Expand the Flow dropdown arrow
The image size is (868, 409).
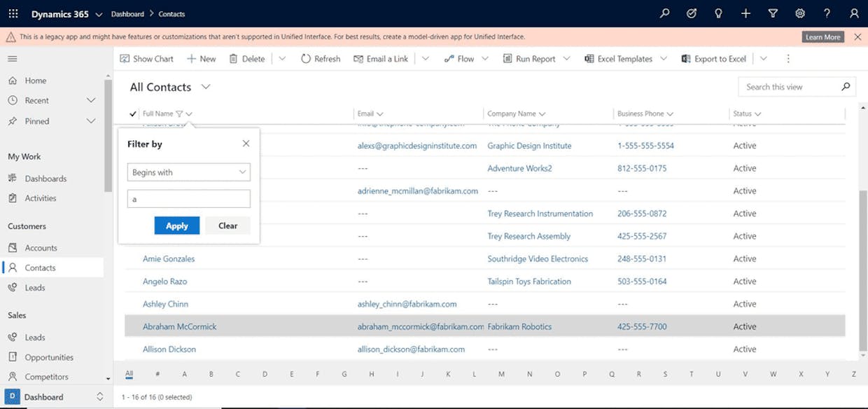click(x=485, y=59)
